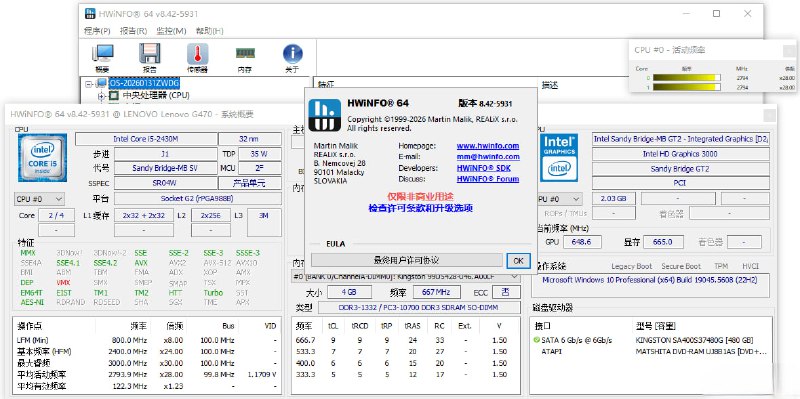Click the 35 W TDP field

pyautogui.click(x=259, y=154)
